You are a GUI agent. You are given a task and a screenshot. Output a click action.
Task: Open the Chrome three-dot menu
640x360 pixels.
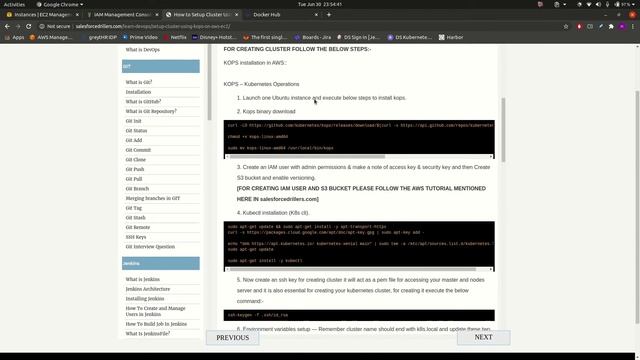633,27
